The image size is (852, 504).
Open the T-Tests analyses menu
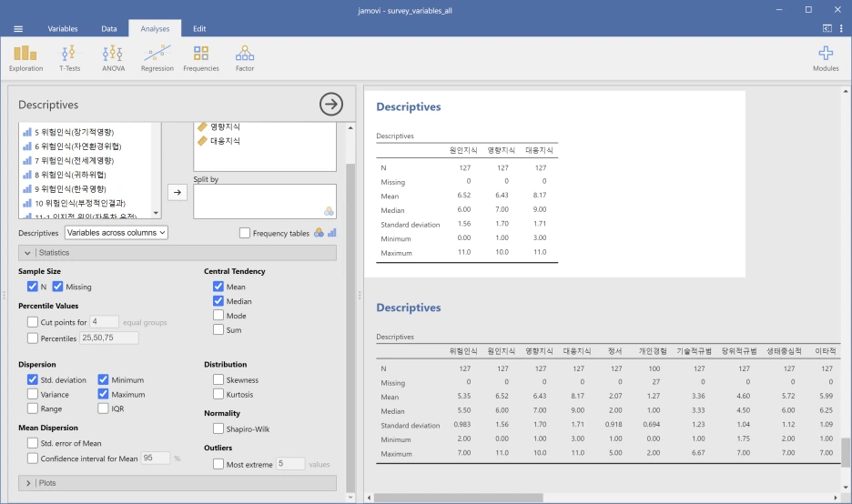tap(69, 58)
